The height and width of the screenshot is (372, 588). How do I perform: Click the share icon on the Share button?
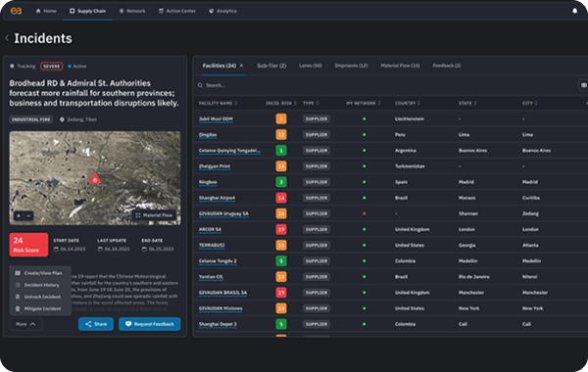coord(88,324)
